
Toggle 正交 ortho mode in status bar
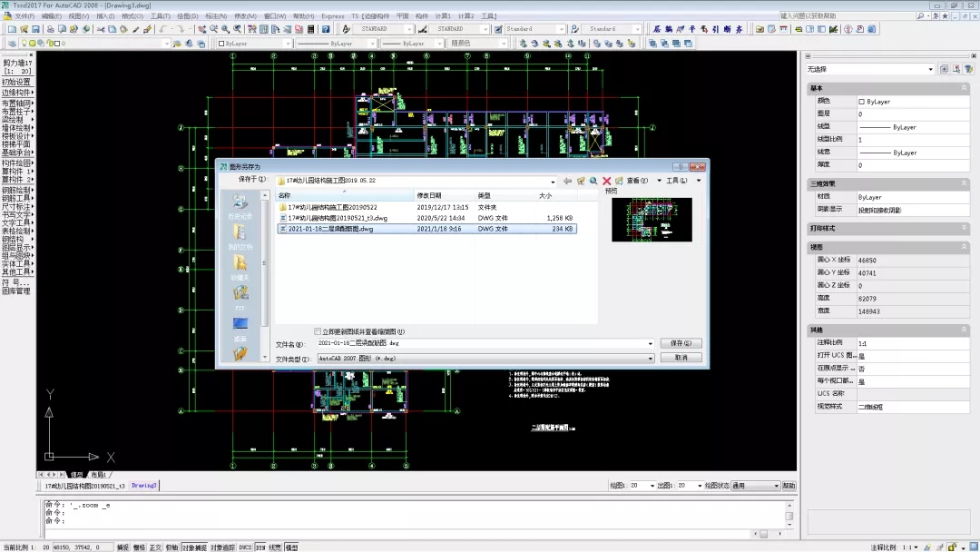154,547
